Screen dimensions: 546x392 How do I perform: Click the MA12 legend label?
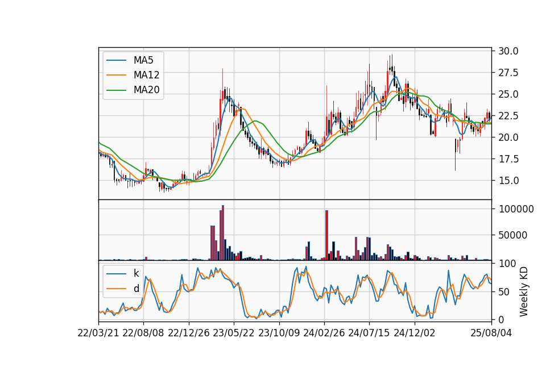[146, 75]
